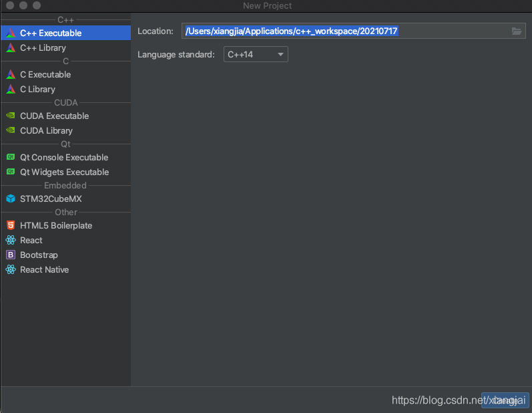Click the C++ Executable CMake triangle icon
The width and height of the screenshot is (532, 413).
click(11, 33)
